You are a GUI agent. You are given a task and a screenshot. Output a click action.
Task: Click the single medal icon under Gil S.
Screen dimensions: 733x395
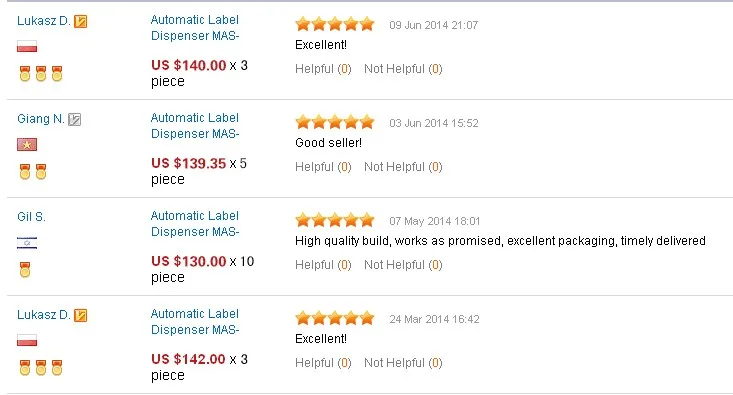(25, 270)
